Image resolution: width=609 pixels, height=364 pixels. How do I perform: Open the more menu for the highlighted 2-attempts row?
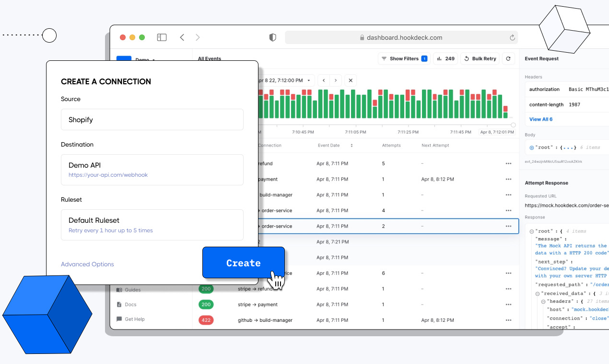(x=508, y=226)
